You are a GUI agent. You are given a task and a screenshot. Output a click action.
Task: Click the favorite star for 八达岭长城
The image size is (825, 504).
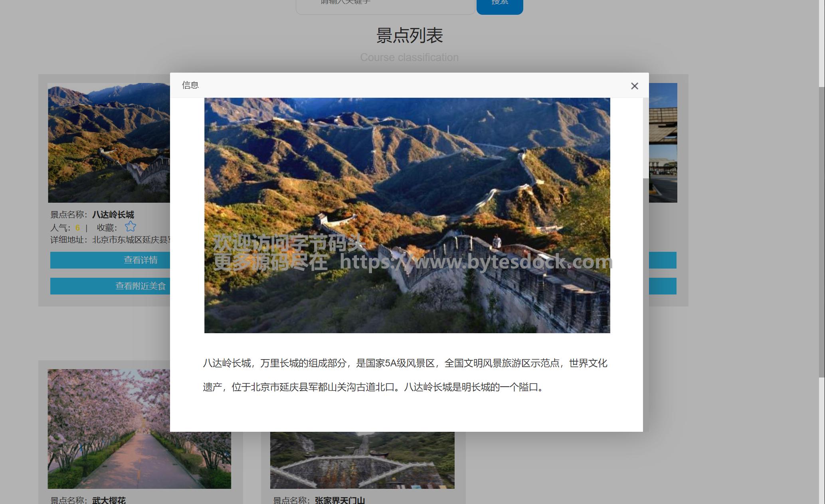(x=130, y=227)
